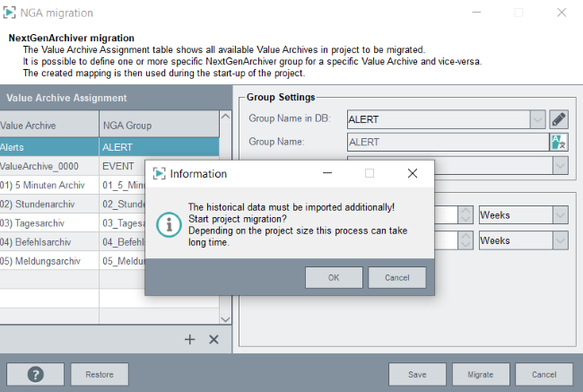
Task: Click the Group Name text field
Action: (x=448, y=142)
